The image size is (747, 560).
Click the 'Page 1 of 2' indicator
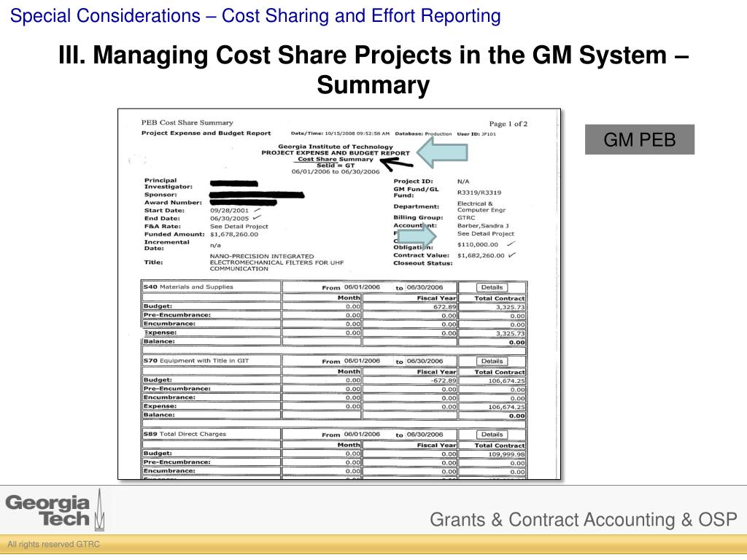click(508, 124)
